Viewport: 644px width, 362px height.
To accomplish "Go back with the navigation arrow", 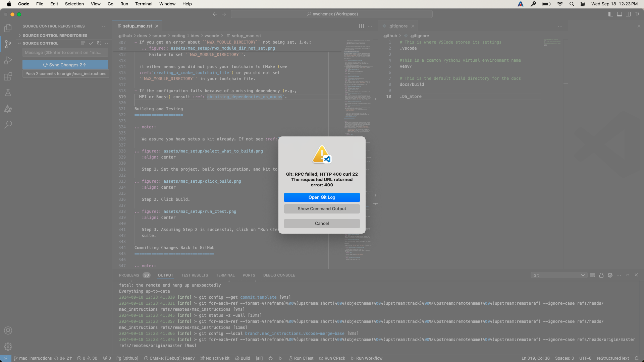I will (215, 14).
